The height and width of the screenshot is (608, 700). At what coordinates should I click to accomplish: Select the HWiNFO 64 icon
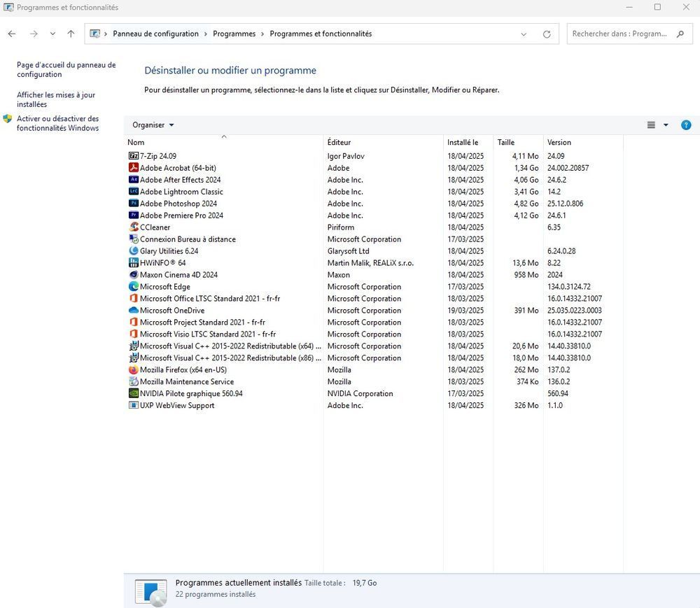pyautogui.click(x=134, y=263)
